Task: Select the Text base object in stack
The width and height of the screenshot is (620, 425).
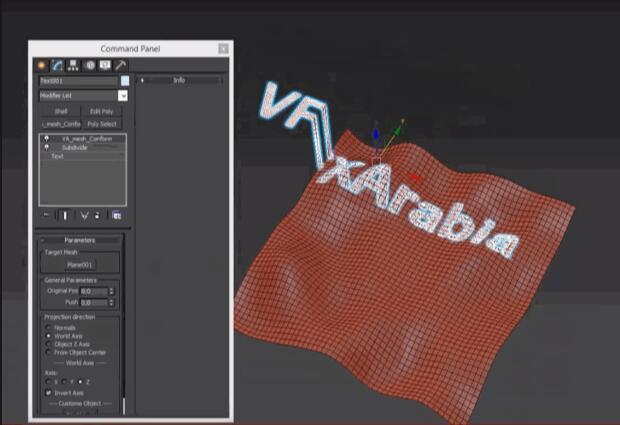Action: [x=57, y=156]
